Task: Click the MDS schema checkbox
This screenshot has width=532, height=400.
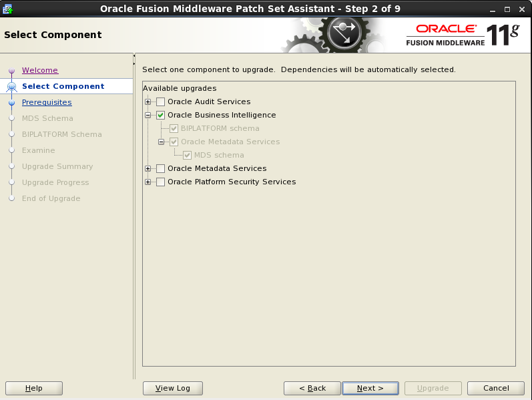Action: point(188,155)
